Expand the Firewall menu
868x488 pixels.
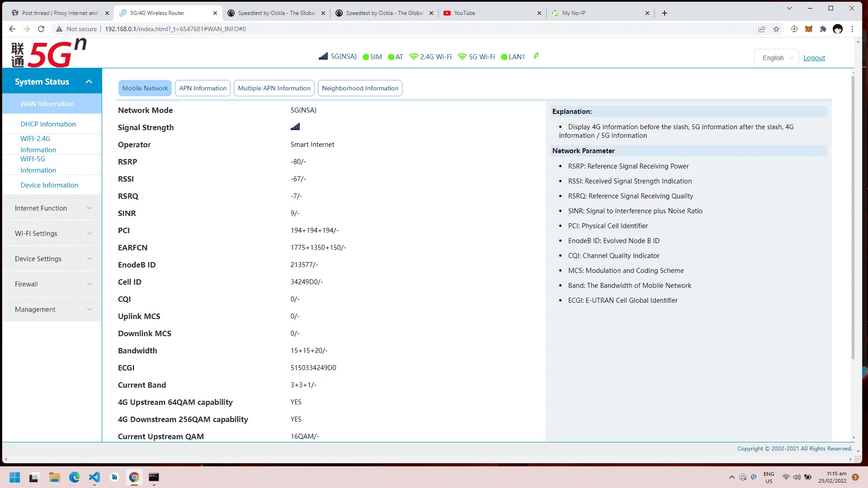(x=52, y=284)
